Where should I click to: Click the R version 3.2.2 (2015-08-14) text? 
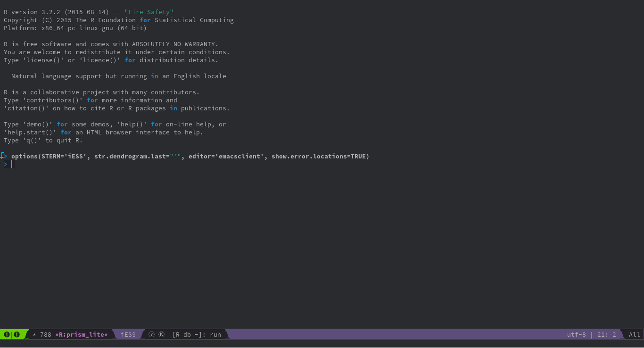click(57, 12)
